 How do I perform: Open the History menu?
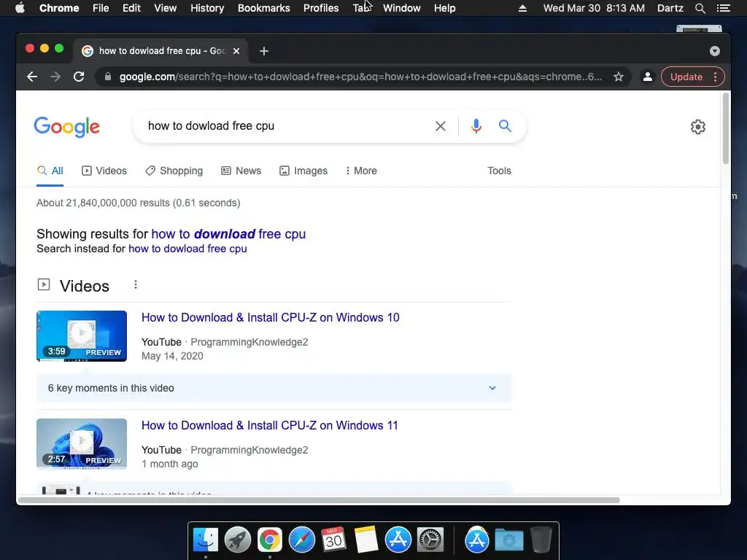[207, 8]
